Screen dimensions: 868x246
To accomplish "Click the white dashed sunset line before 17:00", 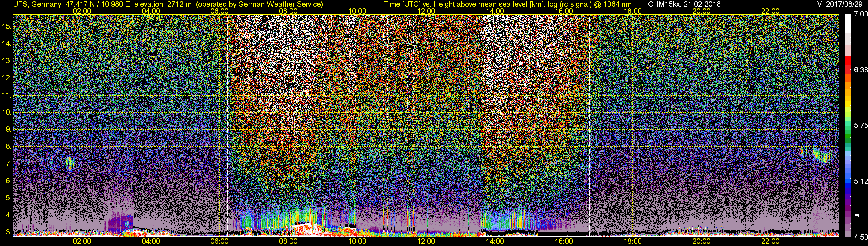I will 589,125.
